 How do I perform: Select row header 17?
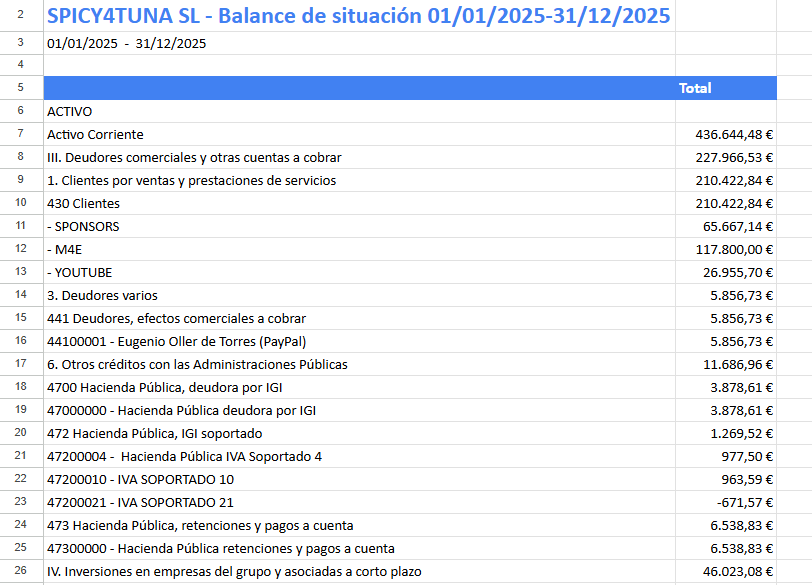pyautogui.click(x=21, y=363)
